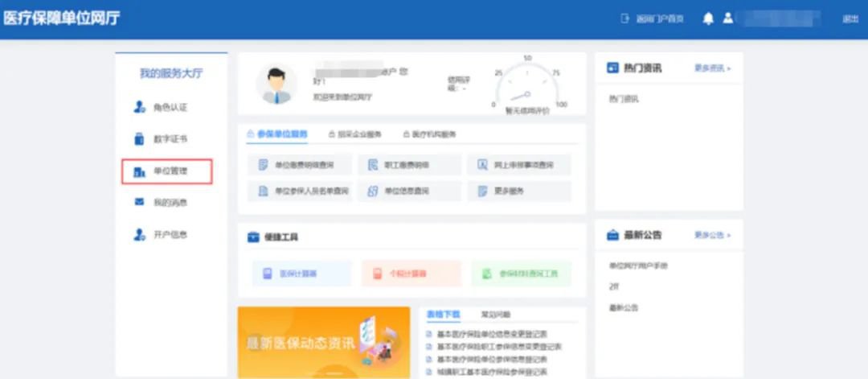The width and height of the screenshot is (868, 379).
Task: Click the 返回门户首页 return icon link
Action: tap(652, 19)
